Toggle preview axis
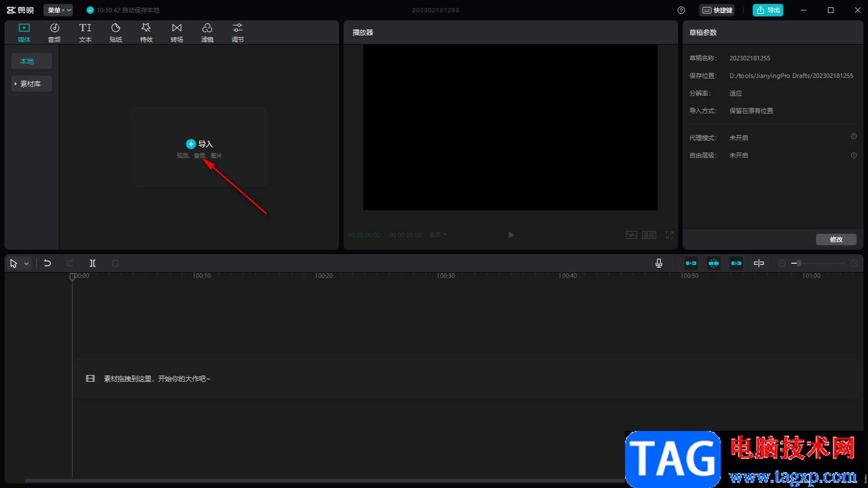Image resolution: width=868 pixels, height=488 pixels. click(x=759, y=263)
